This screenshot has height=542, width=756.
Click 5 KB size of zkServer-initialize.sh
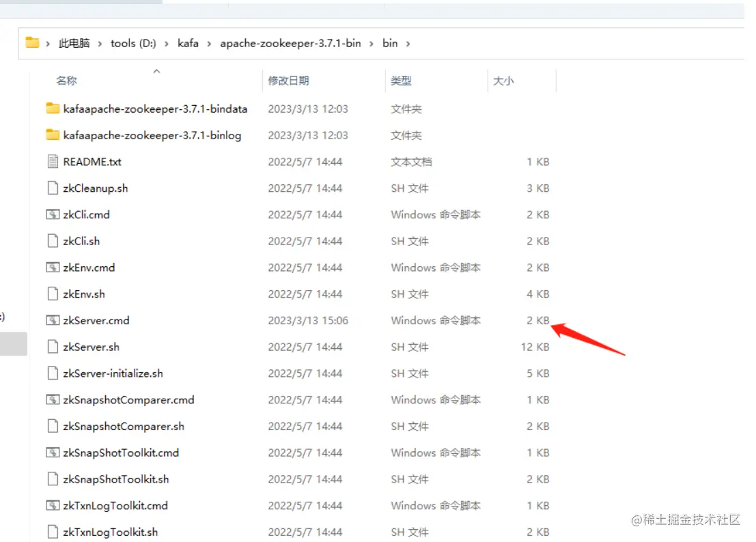[538, 373]
